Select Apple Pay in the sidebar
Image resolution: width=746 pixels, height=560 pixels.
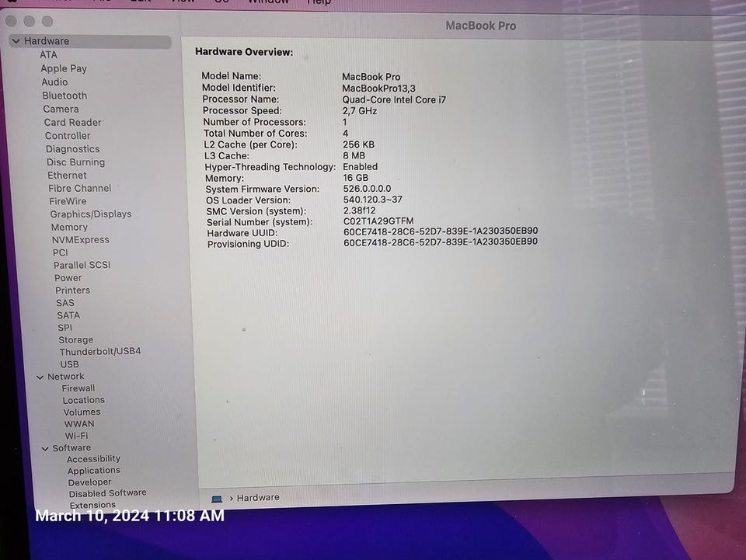coord(64,69)
